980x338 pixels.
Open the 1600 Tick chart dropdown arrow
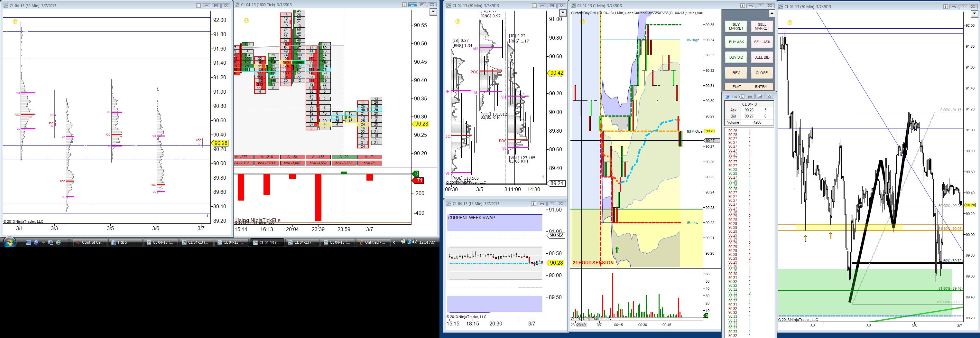(x=433, y=12)
